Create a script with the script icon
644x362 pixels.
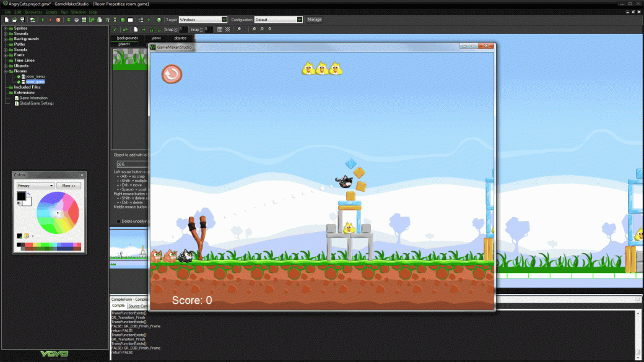(100, 20)
